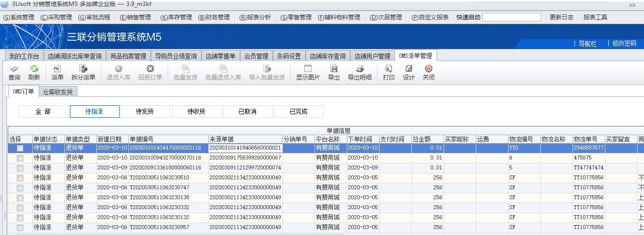Click the 导出 export toolbar icon
Viewport: 644px width, 235px height.
click(x=334, y=73)
